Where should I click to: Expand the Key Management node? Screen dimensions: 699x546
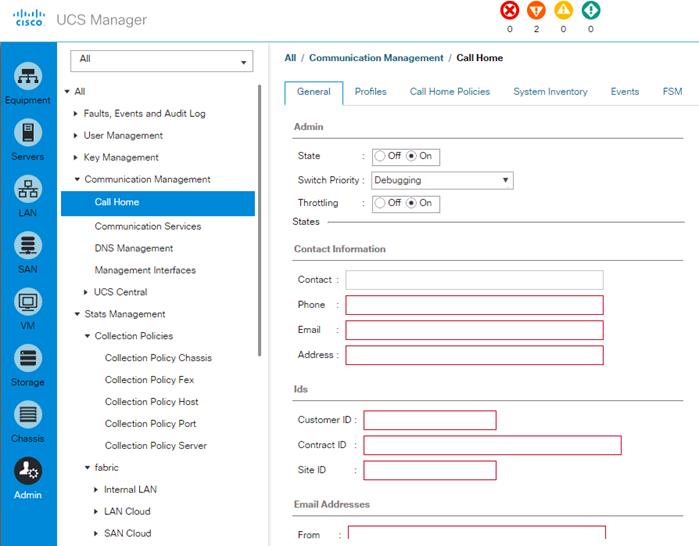click(75, 157)
